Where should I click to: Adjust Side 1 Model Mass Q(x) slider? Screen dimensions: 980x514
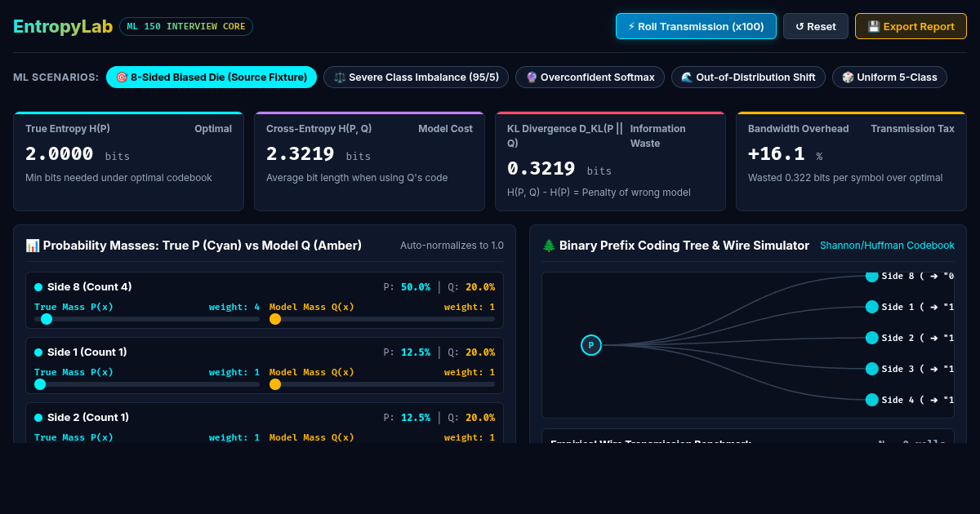[382, 384]
